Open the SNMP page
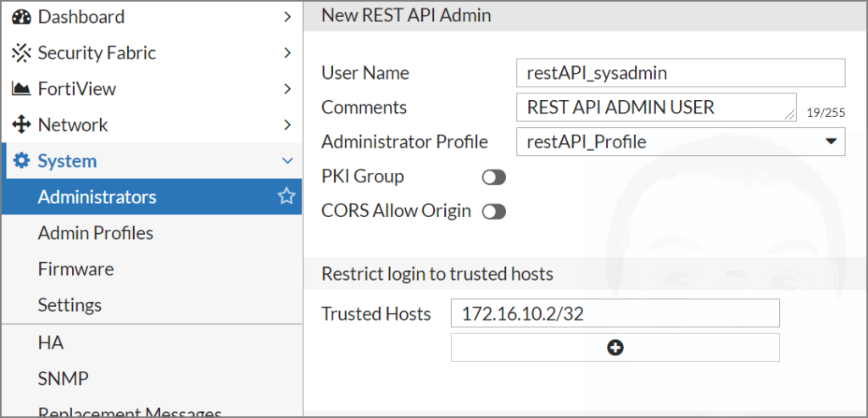This screenshot has width=868, height=418. pos(63,379)
